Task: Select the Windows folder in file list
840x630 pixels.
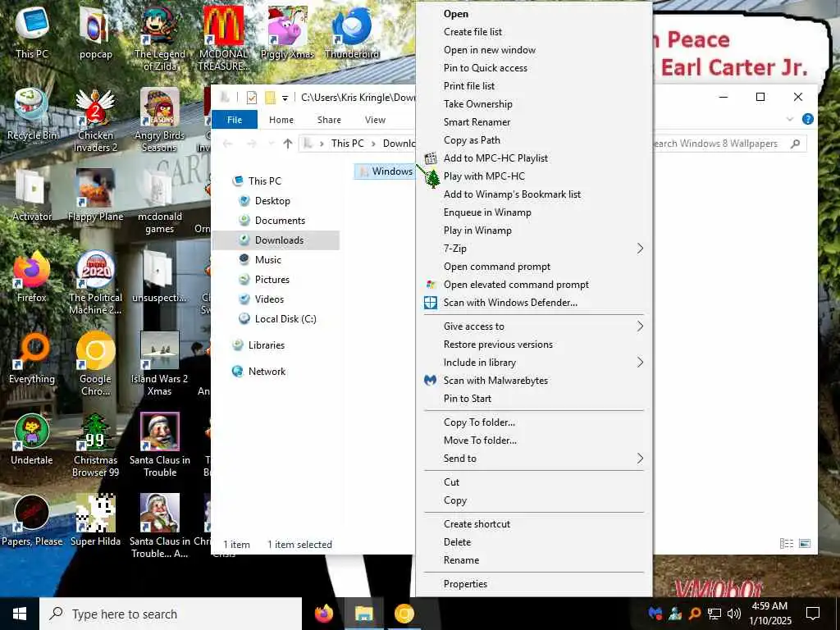Action: pos(386,171)
